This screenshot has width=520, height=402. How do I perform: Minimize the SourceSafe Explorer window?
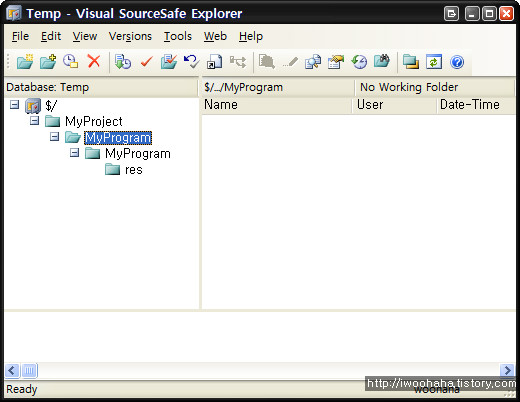(472, 14)
